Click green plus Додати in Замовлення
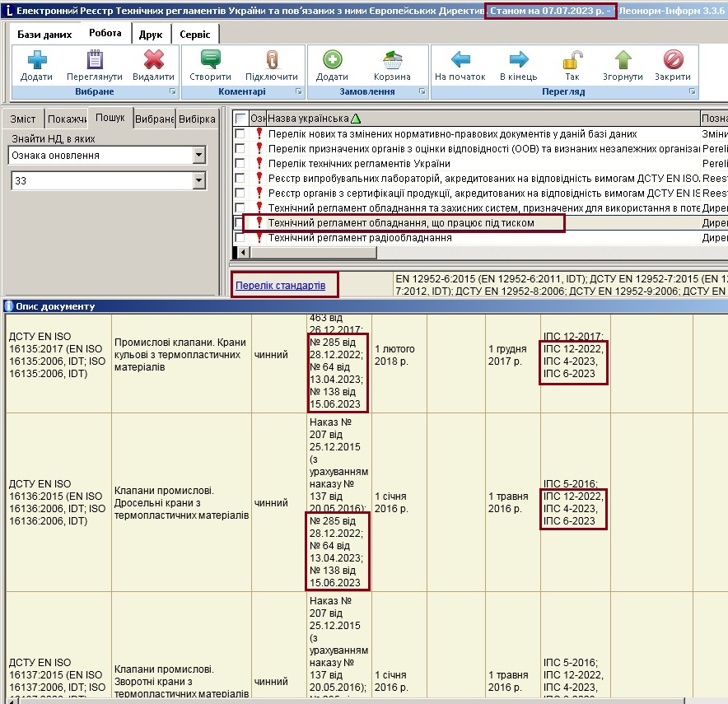728x704 pixels. point(333,59)
